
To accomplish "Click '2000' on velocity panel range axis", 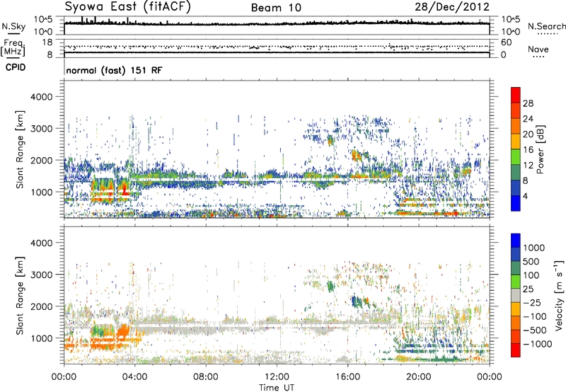I will tap(41, 306).
